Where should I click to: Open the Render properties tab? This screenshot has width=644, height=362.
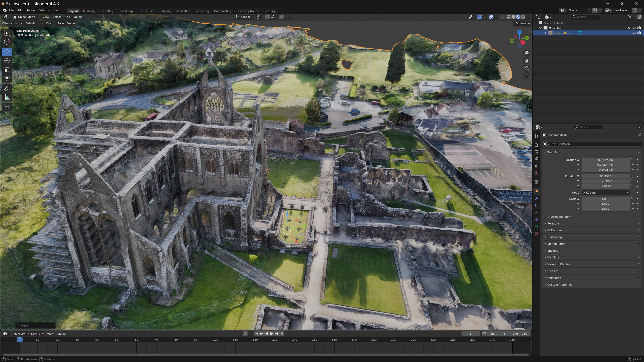click(537, 145)
